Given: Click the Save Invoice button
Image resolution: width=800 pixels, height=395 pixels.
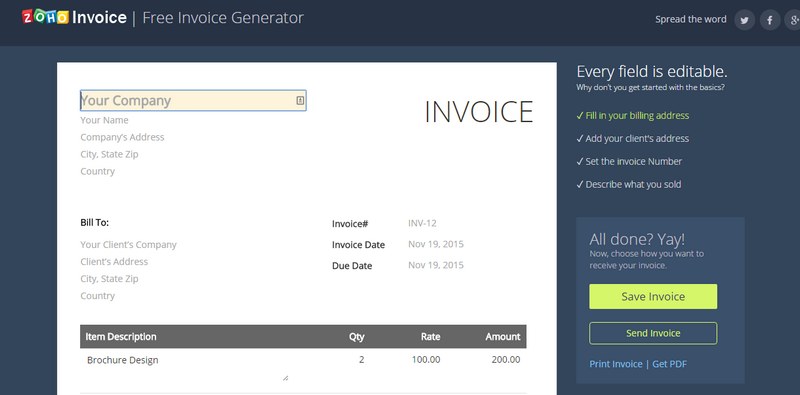Looking at the screenshot, I should (653, 297).
